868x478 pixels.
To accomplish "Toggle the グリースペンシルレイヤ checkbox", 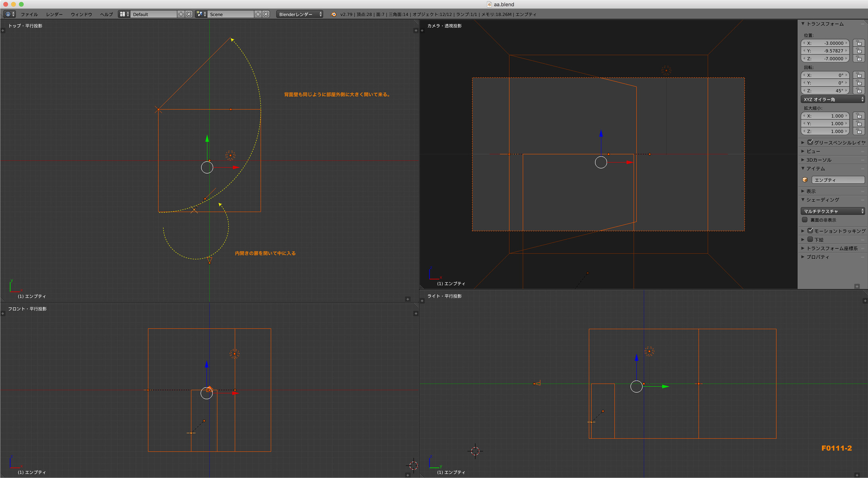I will click(x=810, y=142).
